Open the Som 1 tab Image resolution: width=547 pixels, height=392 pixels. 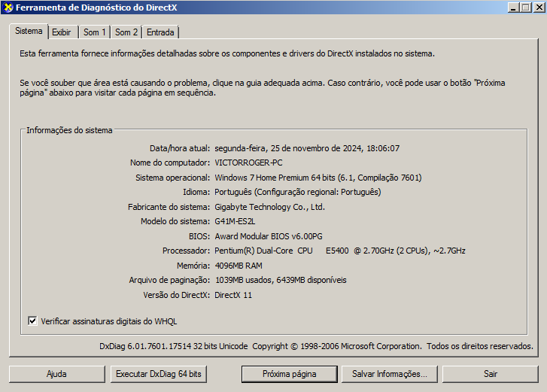(95, 32)
